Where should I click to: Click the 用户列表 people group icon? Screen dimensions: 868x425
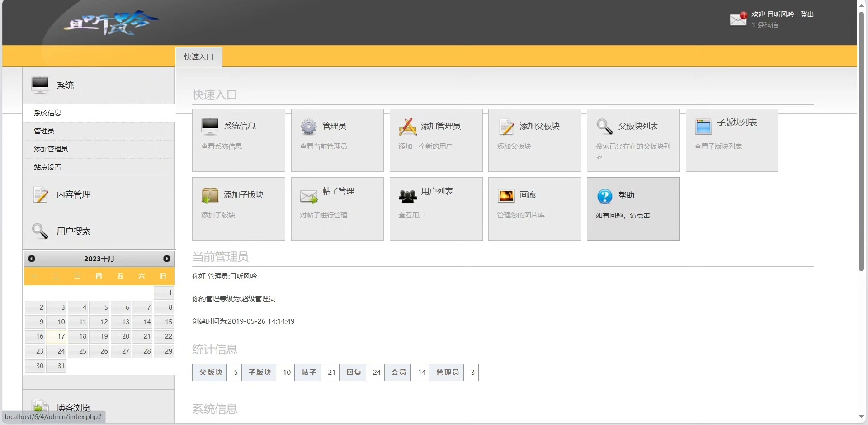click(407, 196)
